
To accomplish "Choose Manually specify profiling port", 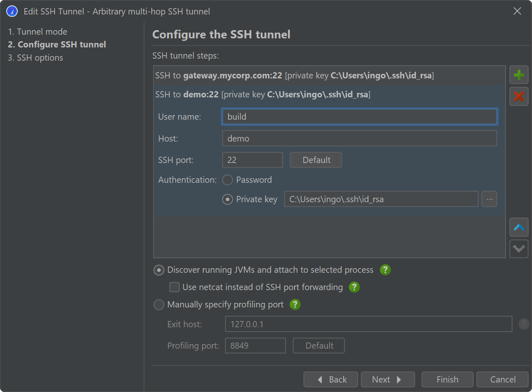I will 159,305.
